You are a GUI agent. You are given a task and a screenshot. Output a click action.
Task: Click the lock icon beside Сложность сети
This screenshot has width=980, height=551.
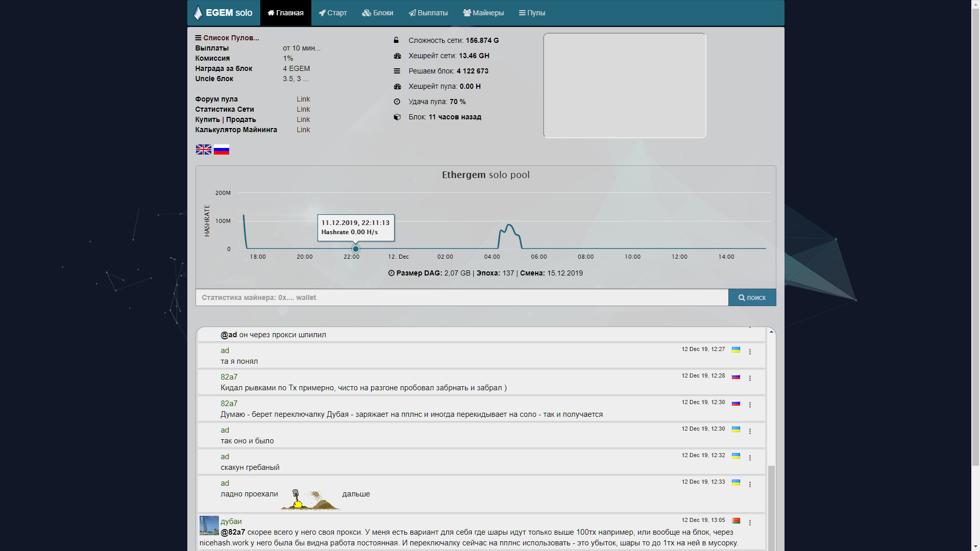pyautogui.click(x=396, y=40)
